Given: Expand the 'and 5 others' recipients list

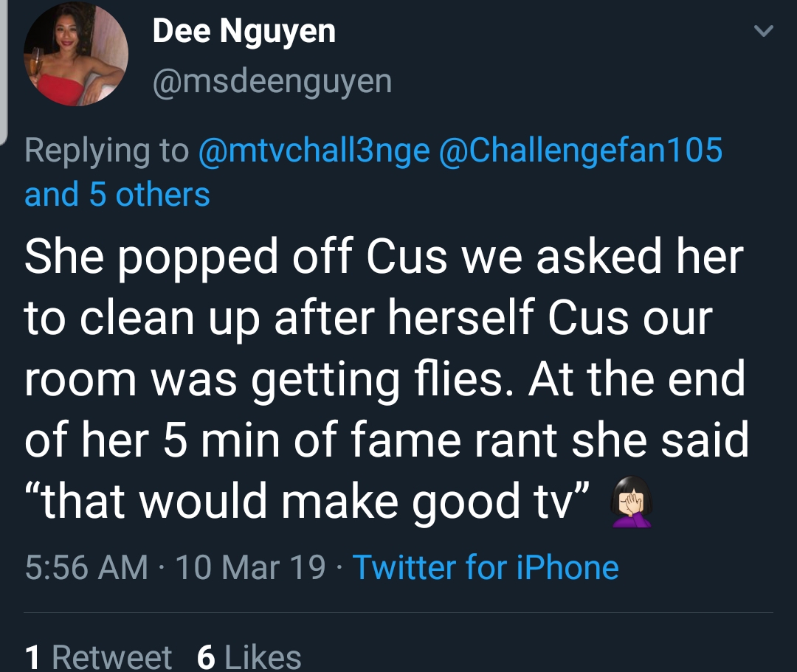Looking at the screenshot, I should 117,195.
